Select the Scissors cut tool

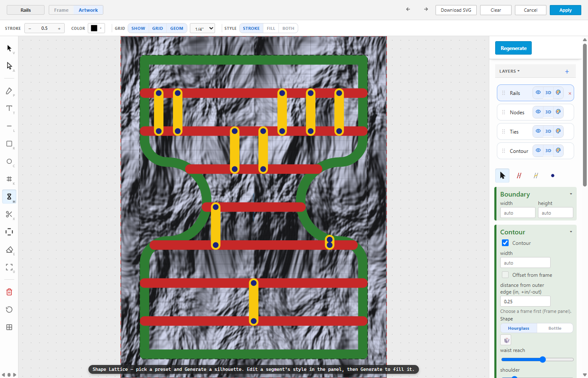9,214
